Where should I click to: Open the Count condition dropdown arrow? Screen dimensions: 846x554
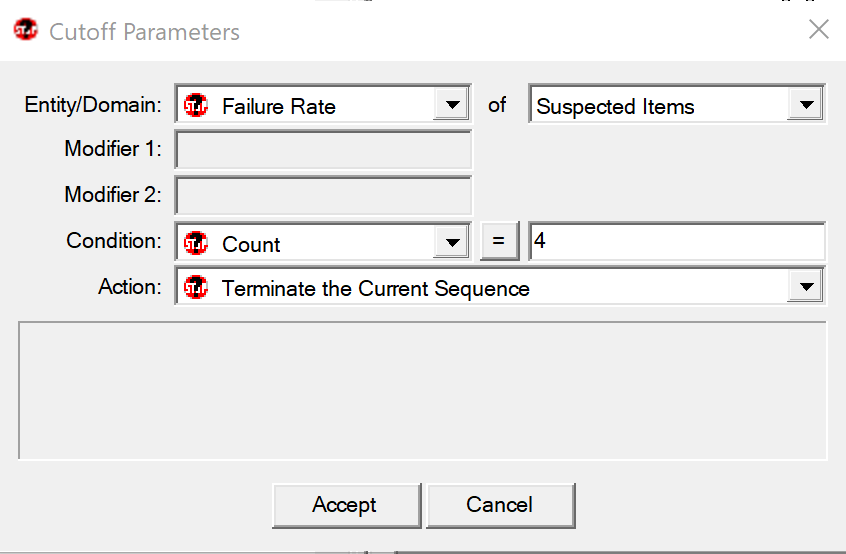452,242
